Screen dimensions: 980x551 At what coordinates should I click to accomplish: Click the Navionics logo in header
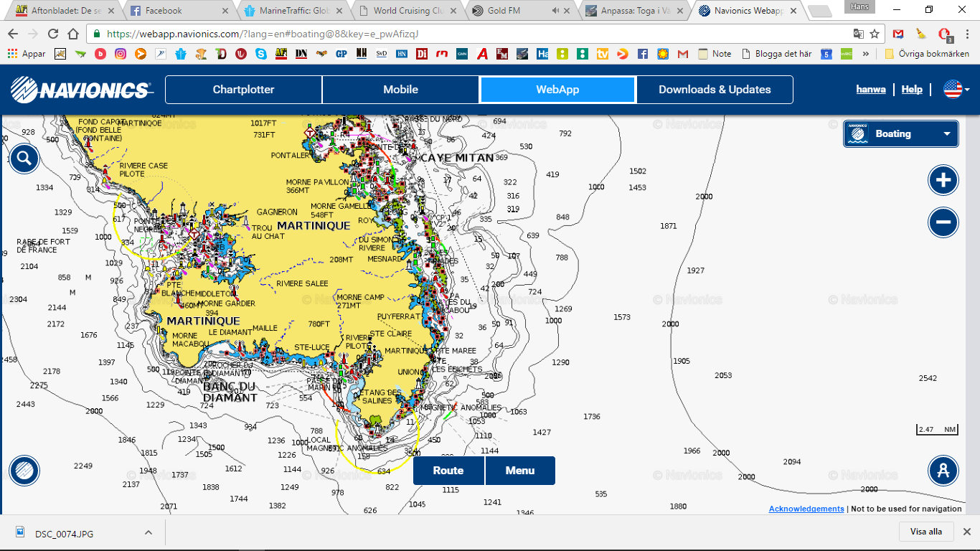tap(82, 90)
